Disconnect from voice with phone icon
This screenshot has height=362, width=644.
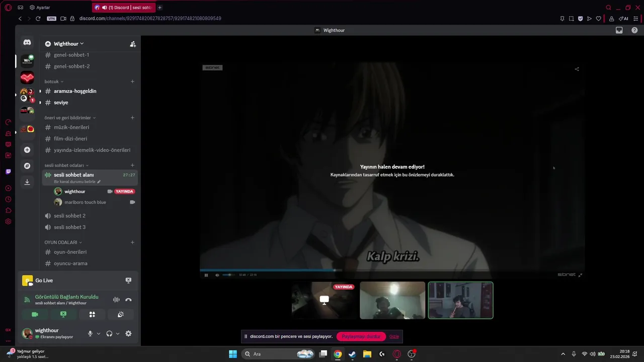(x=128, y=300)
